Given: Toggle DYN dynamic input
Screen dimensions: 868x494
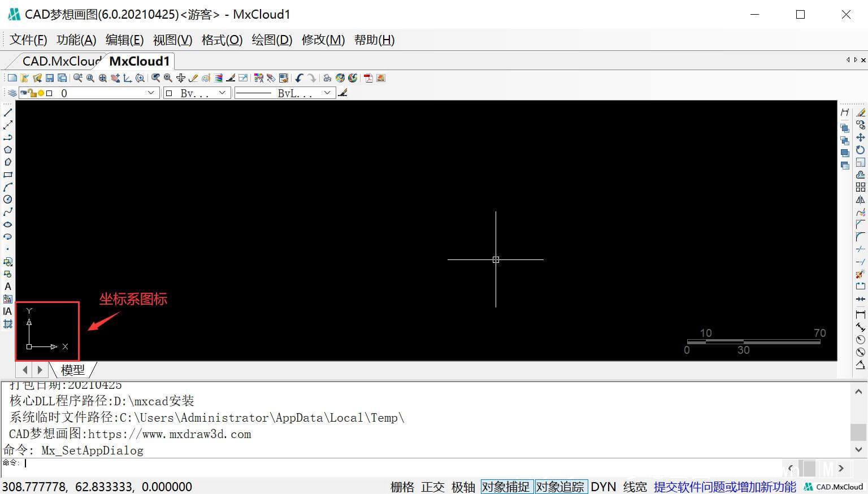Looking at the screenshot, I should point(604,487).
